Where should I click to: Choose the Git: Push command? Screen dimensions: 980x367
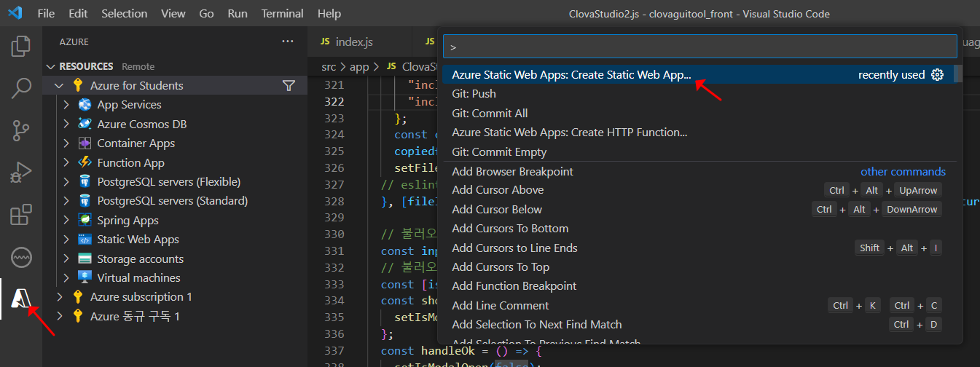(x=474, y=94)
